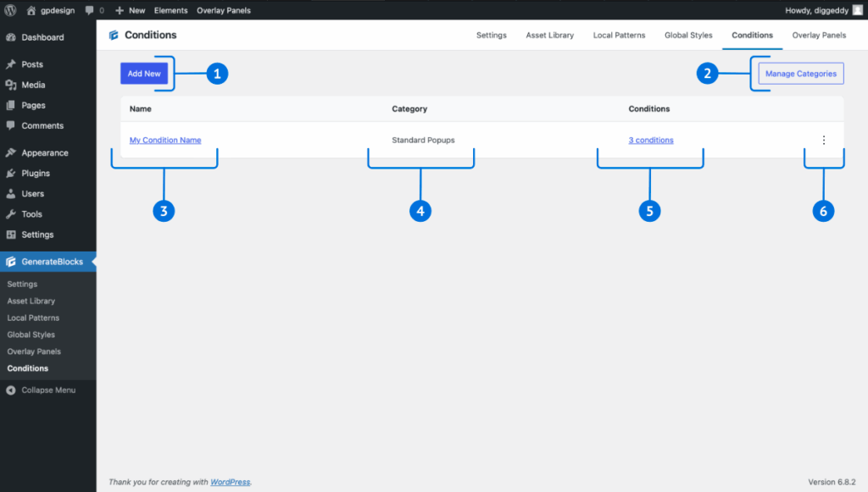Click the Manage Categories button
The height and width of the screenshot is (492, 868).
[x=800, y=74]
